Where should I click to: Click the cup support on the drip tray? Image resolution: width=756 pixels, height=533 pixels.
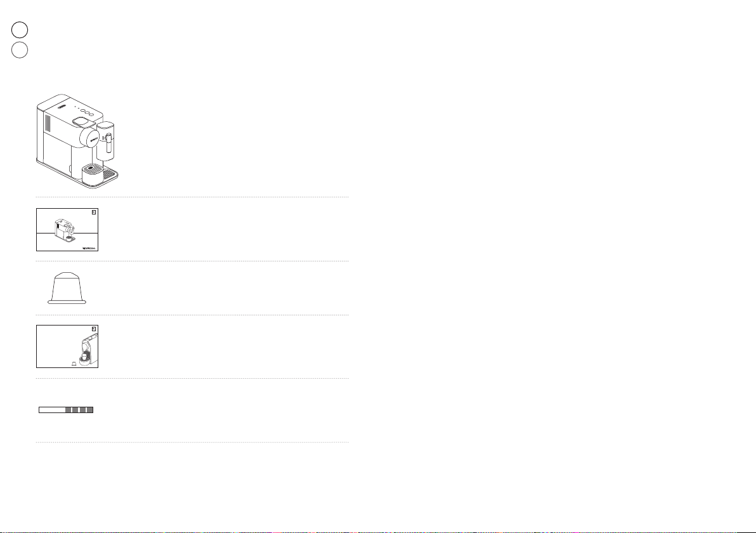click(x=93, y=174)
